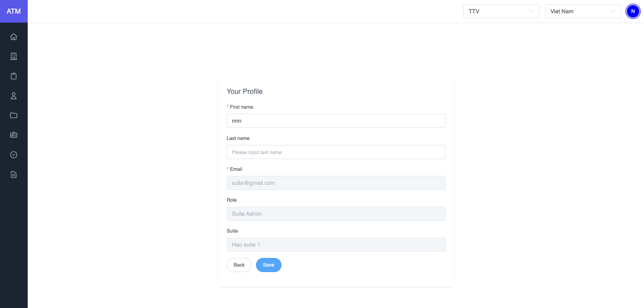Expand the TTV dropdown
The height and width of the screenshot is (308, 644).
501,11
